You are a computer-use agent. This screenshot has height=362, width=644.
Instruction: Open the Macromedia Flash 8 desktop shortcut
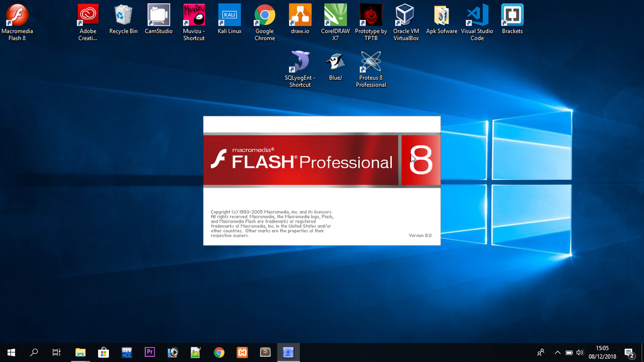point(17,23)
